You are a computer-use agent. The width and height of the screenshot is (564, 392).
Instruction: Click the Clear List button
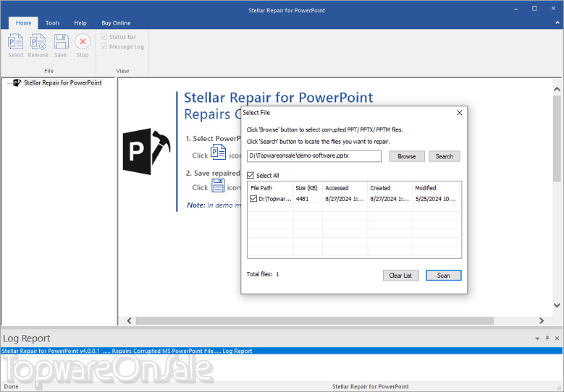click(400, 276)
